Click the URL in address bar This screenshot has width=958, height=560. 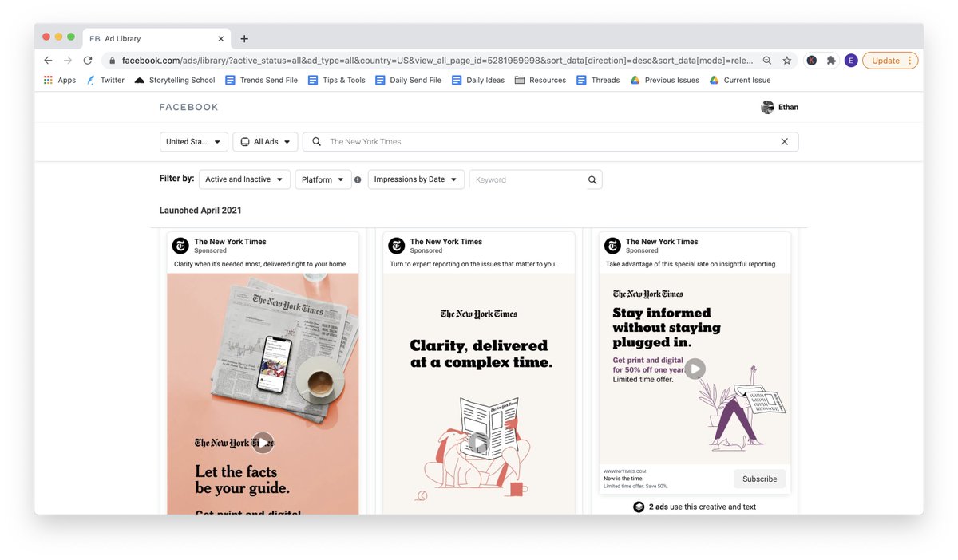[437, 61]
